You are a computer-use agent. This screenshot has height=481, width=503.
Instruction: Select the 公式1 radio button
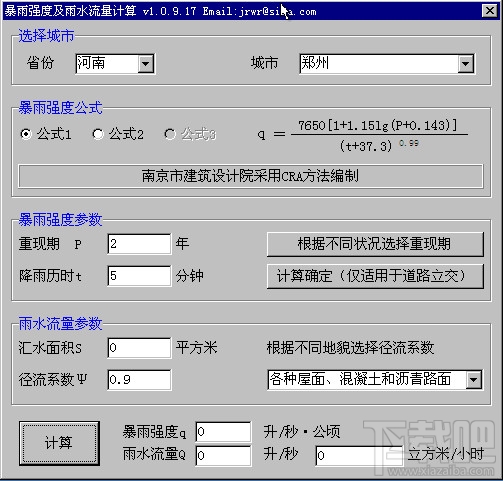[26, 134]
